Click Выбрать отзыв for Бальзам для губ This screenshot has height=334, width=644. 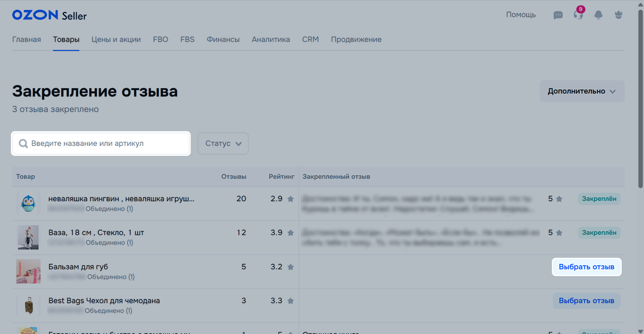click(586, 267)
